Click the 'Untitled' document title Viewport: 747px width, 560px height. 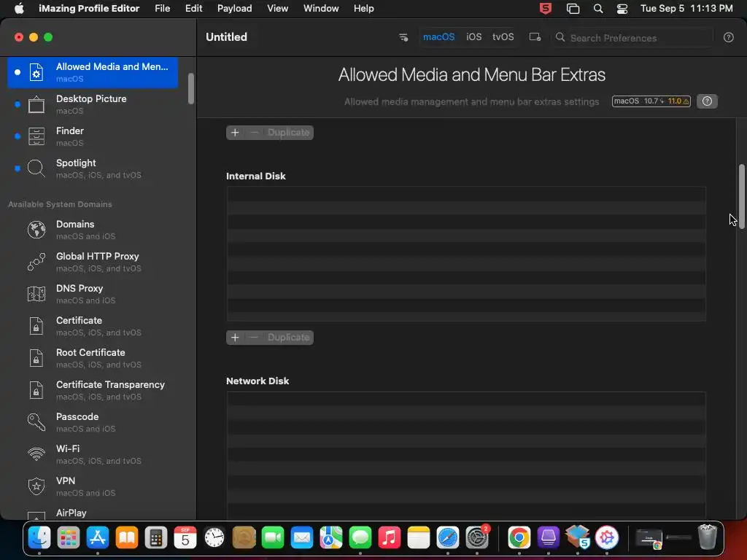click(226, 37)
